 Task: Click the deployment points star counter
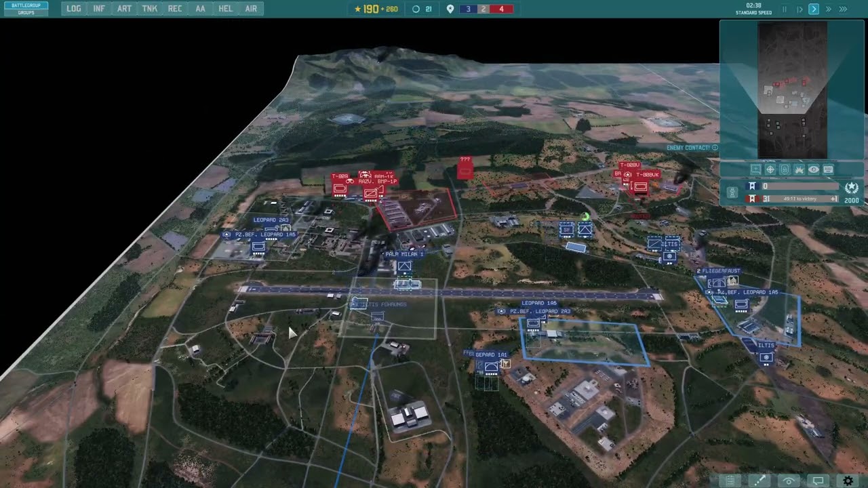click(376, 9)
